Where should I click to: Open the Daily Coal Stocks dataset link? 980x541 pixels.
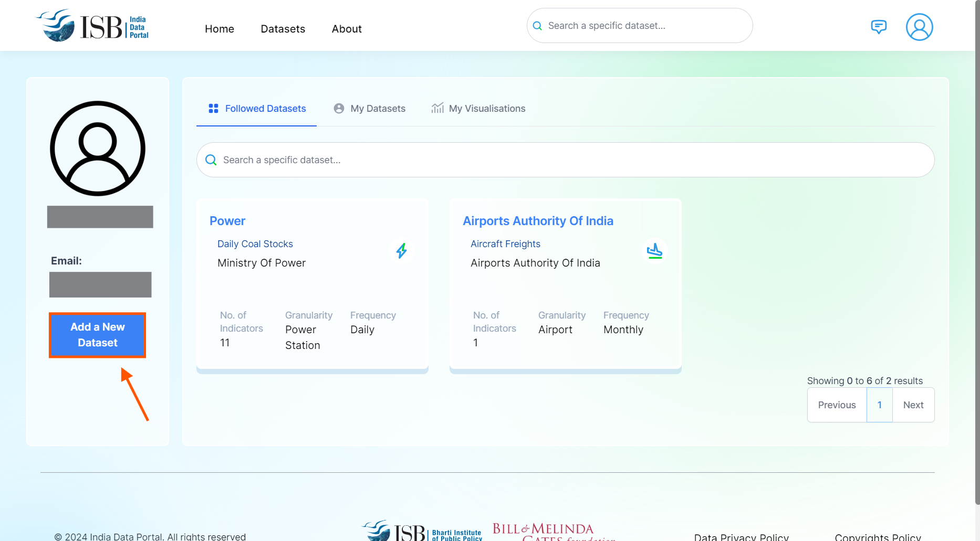[255, 244]
